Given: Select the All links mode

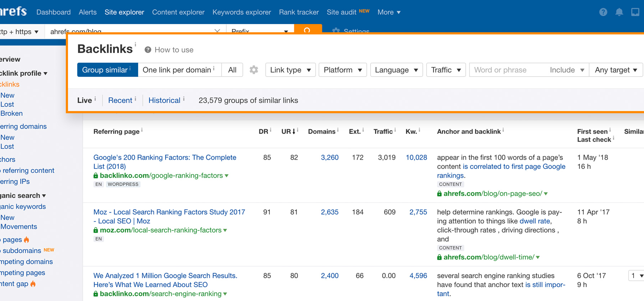Looking at the screenshot, I should 232,70.
